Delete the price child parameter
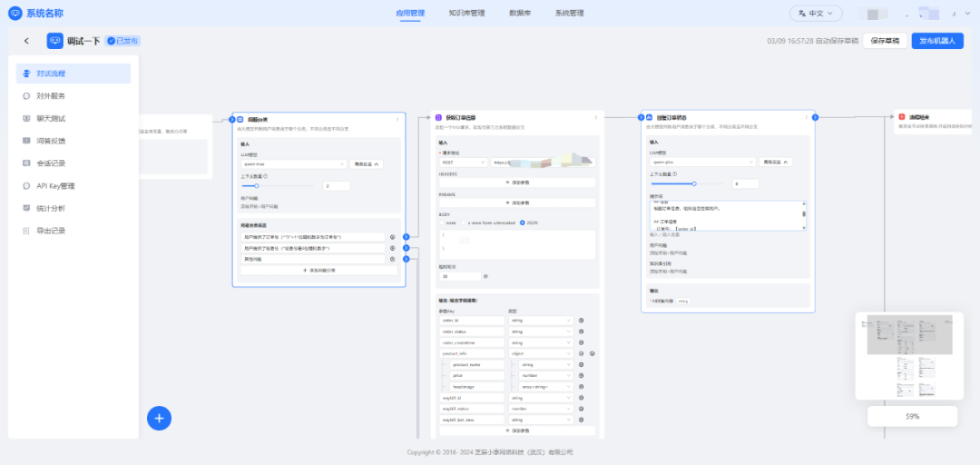The height and width of the screenshot is (465, 980). tap(582, 375)
